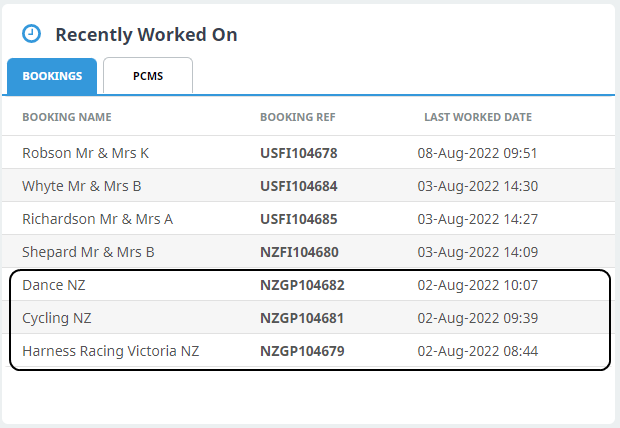
Task: Open the Shepard Mr & Mrs B booking
Action: tap(88, 252)
